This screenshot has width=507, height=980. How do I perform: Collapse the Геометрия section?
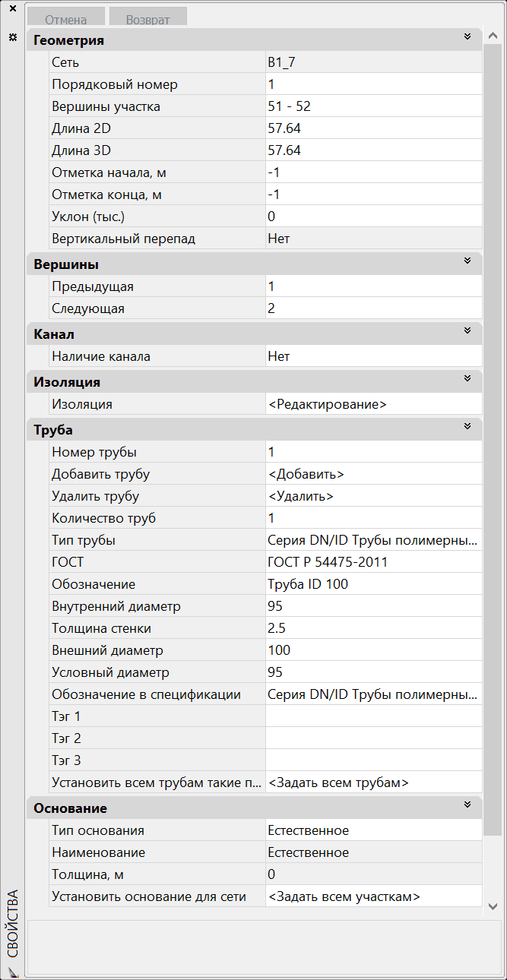pyautogui.click(x=468, y=37)
